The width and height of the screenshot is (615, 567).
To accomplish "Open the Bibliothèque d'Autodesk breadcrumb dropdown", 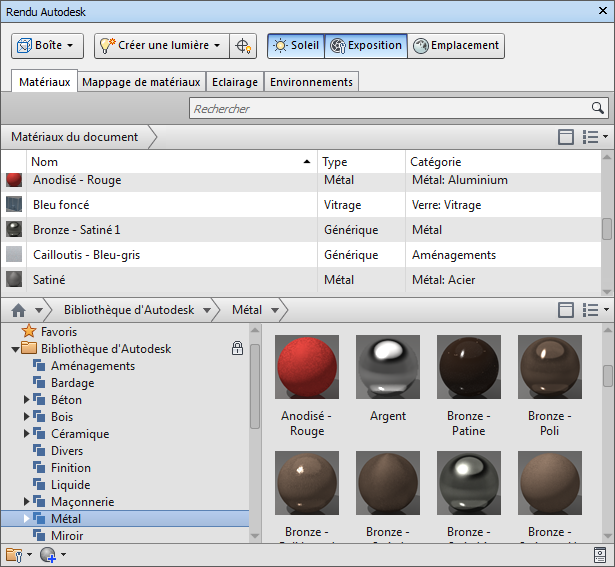I will [207, 311].
